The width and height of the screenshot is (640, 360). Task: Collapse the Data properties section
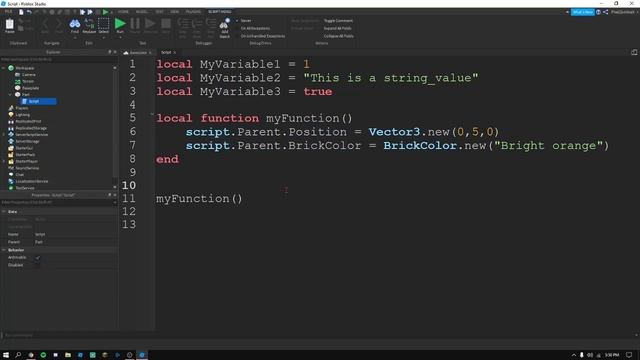(4, 211)
